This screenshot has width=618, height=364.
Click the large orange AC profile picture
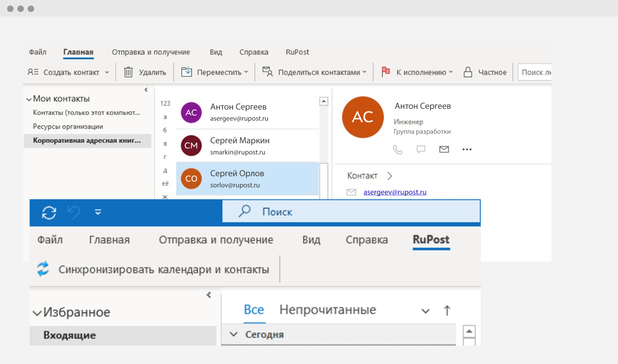[x=363, y=117]
